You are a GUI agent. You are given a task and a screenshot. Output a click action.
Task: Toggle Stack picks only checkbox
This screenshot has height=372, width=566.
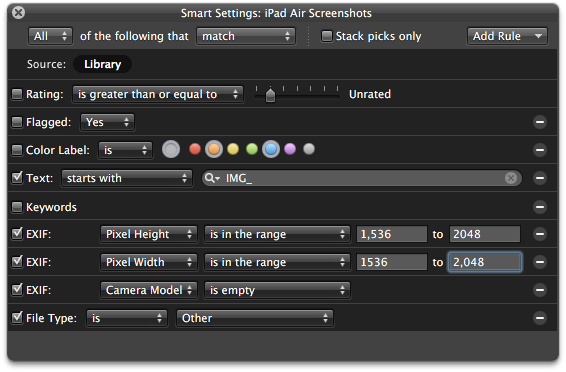click(327, 36)
